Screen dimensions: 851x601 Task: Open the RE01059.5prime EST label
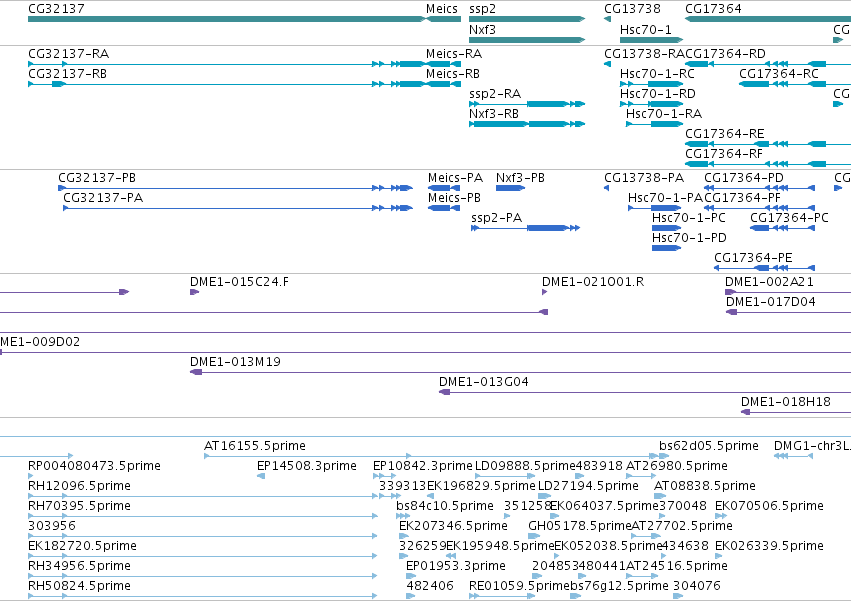pyautogui.click(x=519, y=586)
